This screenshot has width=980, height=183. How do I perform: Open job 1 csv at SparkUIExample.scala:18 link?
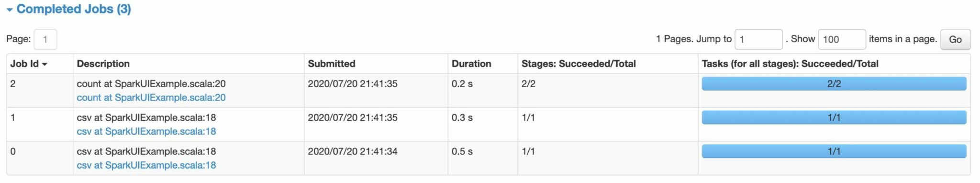click(146, 131)
